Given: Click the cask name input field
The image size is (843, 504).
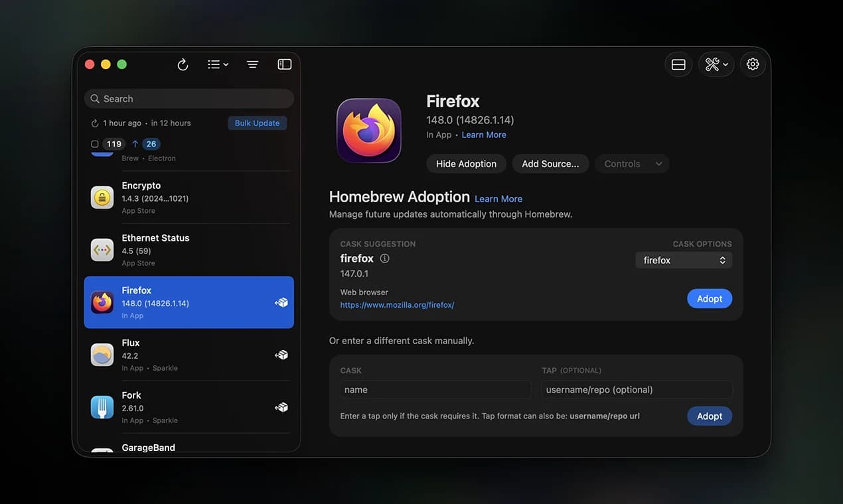Looking at the screenshot, I should pos(435,389).
